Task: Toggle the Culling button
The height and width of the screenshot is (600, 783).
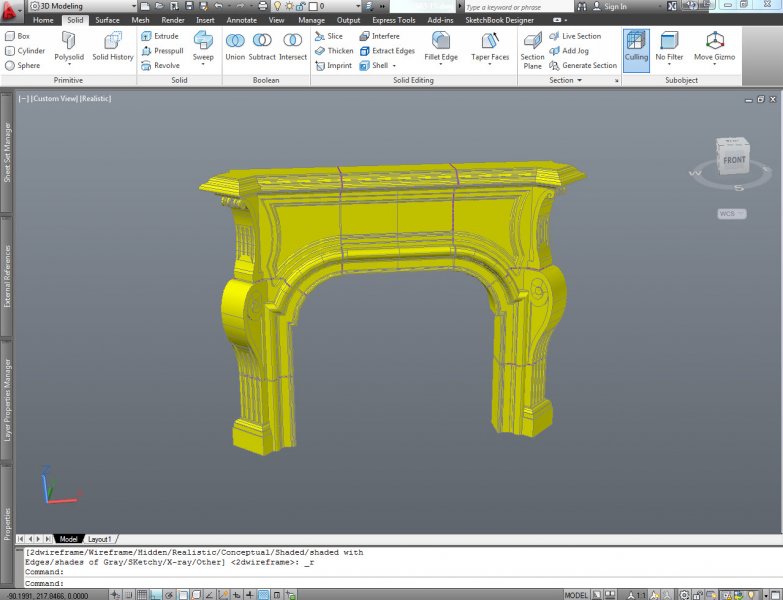Action: coord(636,47)
